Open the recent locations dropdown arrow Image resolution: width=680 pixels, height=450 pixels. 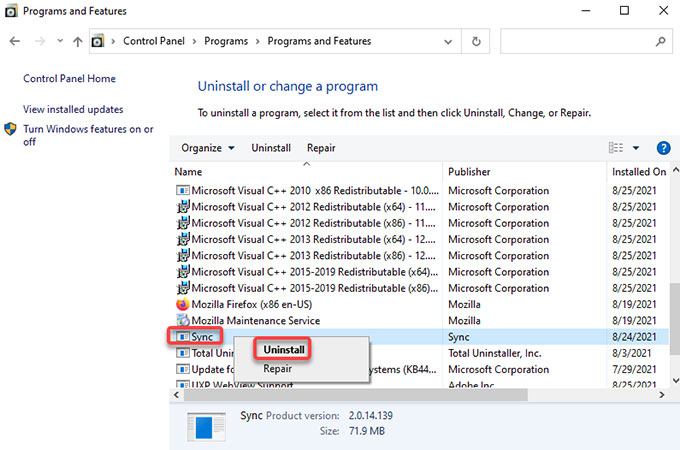click(60, 41)
